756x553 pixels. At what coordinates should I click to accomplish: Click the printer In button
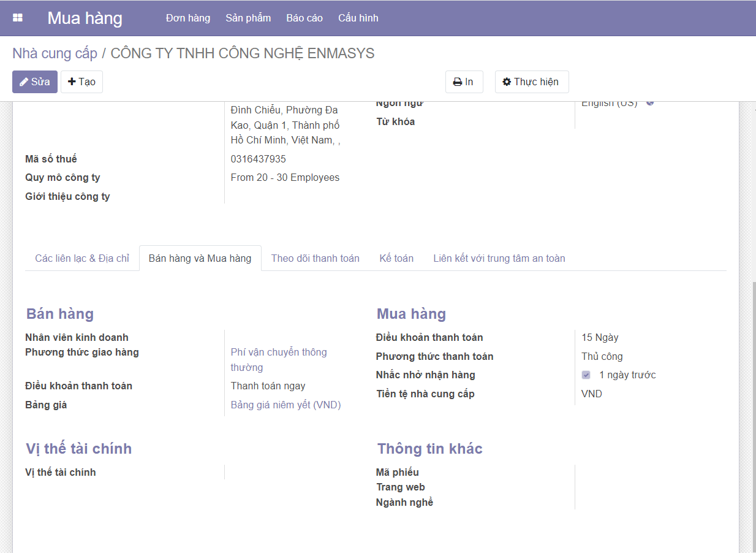(464, 82)
